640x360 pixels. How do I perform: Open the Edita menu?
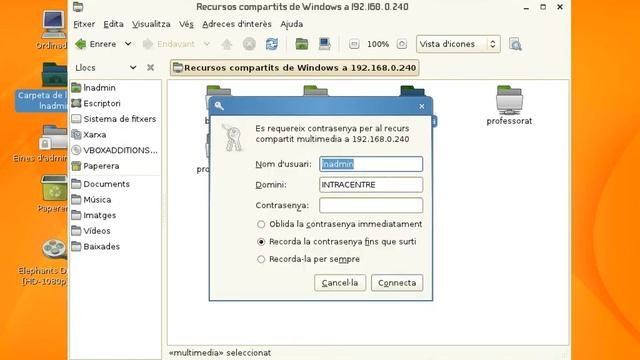point(113,24)
